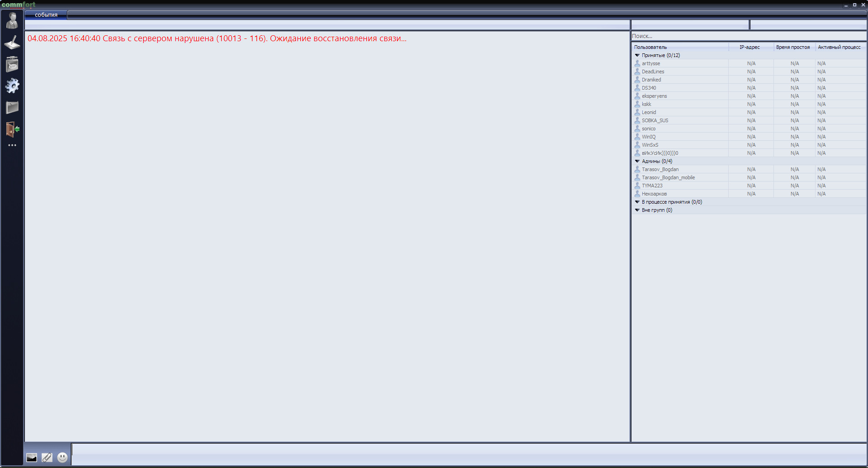This screenshot has width=868, height=468.
Task: Select admin Tarasov_Bogdan_mobile in the list
Action: [x=749, y=177]
